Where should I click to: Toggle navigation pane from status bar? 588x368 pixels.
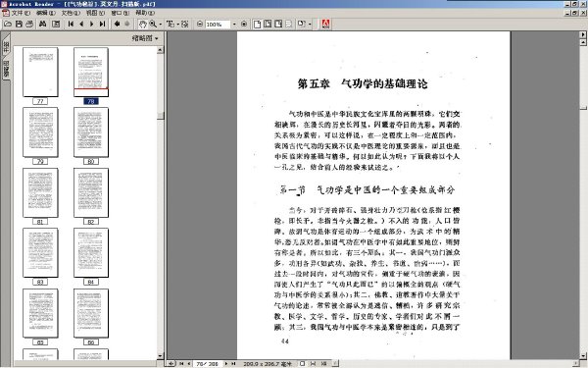[x=171, y=363]
